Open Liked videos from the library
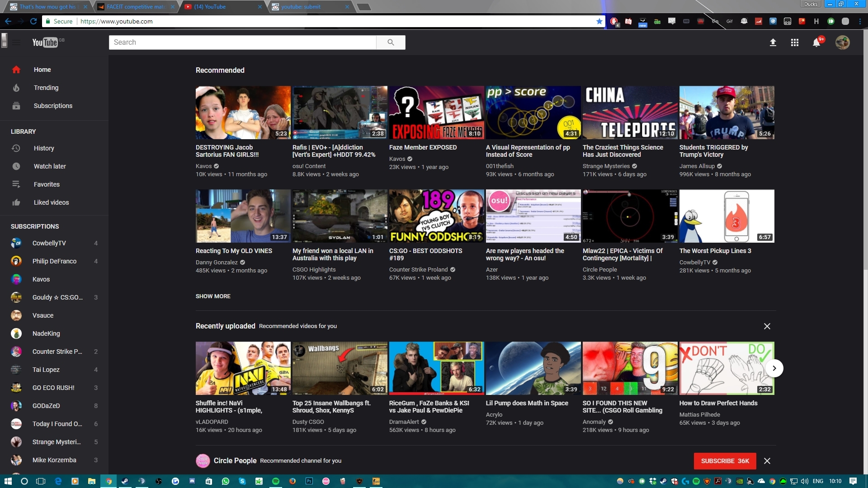Viewport: 868px width, 488px height. tap(51, 202)
